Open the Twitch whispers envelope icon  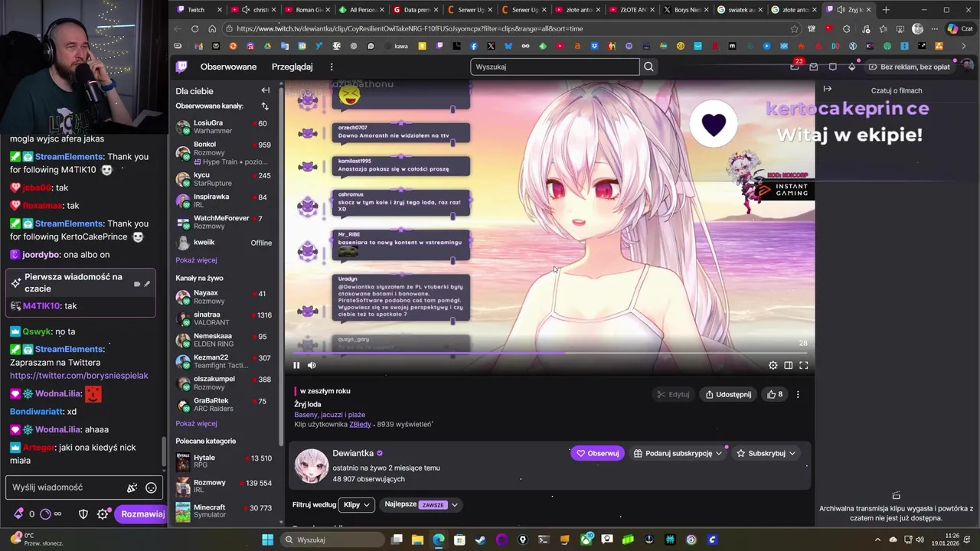click(x=814, y=67)
